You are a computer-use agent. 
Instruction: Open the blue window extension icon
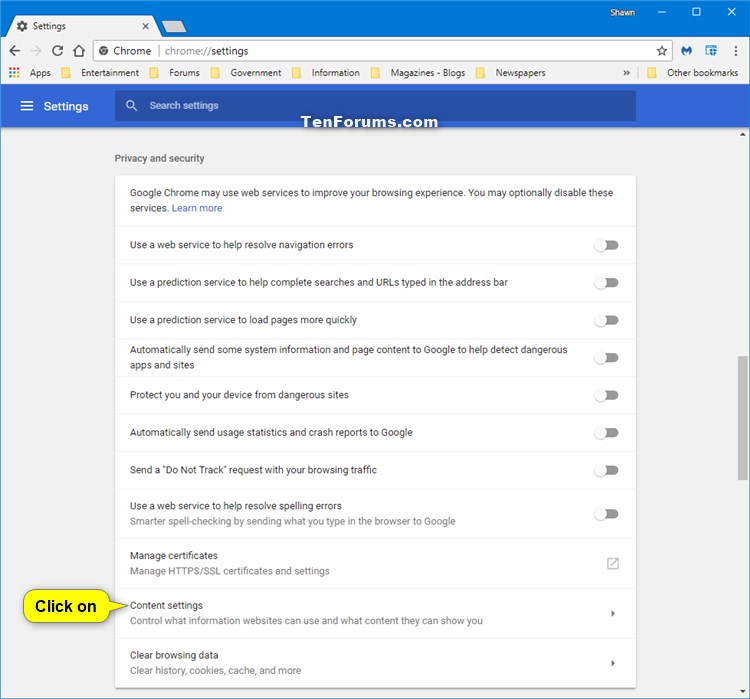tap(711, 51)
